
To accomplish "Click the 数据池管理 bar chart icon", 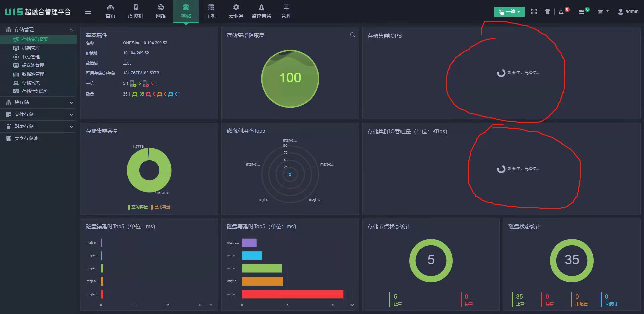I will pyautogui.click(x=16, y=74).
